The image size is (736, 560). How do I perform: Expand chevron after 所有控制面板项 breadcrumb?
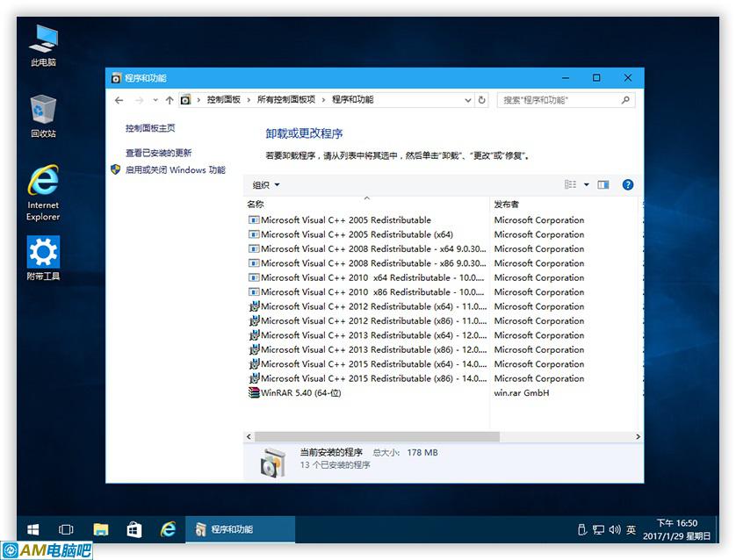[x=323, y=100]
